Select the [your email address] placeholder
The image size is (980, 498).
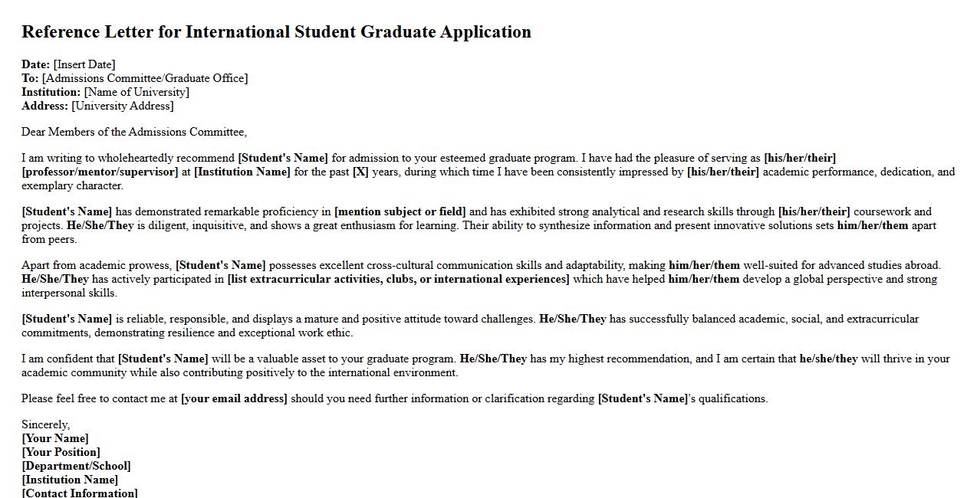pos(234,398)
